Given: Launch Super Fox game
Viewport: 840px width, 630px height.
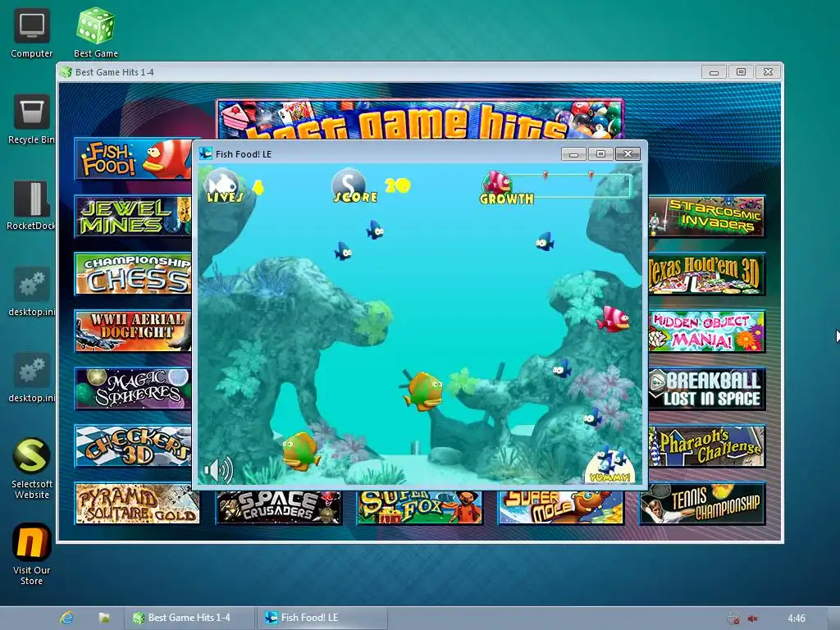Looking at the screenshot, I should point(420,506).
